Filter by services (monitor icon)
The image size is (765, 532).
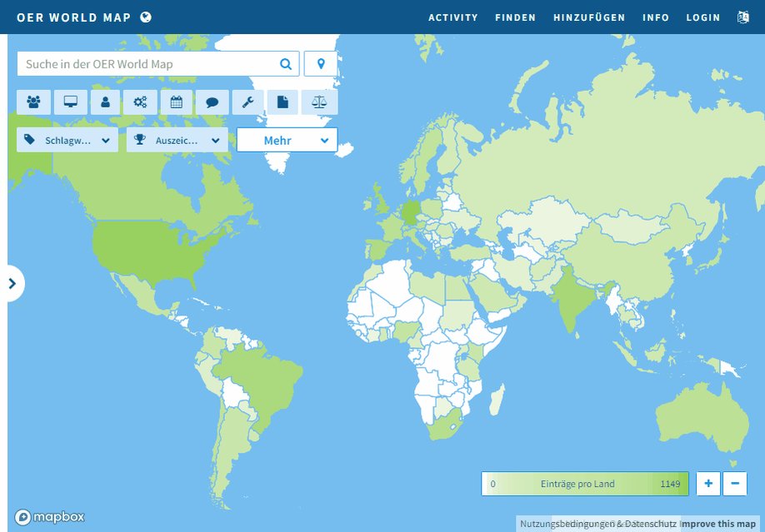pyautogui.click(x=71, y=102)
